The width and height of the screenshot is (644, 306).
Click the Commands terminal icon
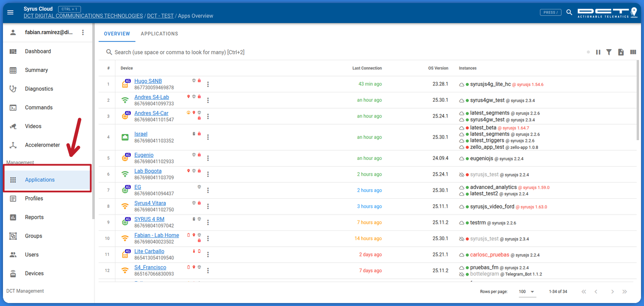[x=13, y=108]
